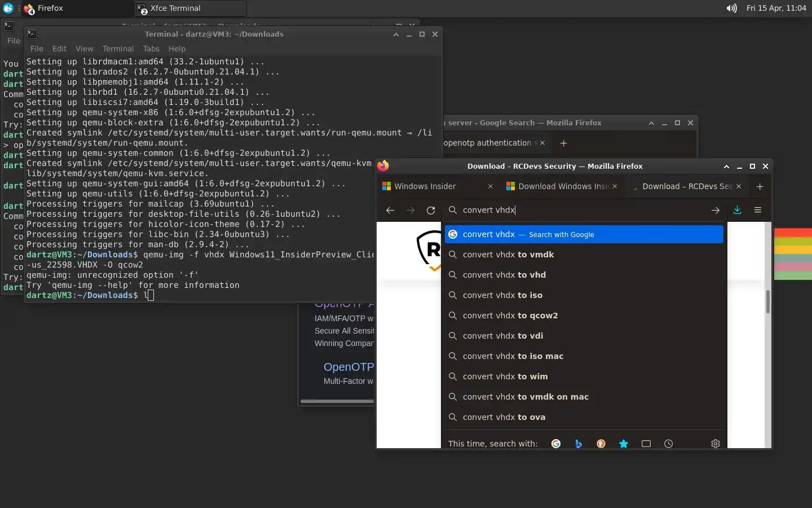Open the terminal Tabs menu
This screenshot has width=812, height=508.
[151, 49]
